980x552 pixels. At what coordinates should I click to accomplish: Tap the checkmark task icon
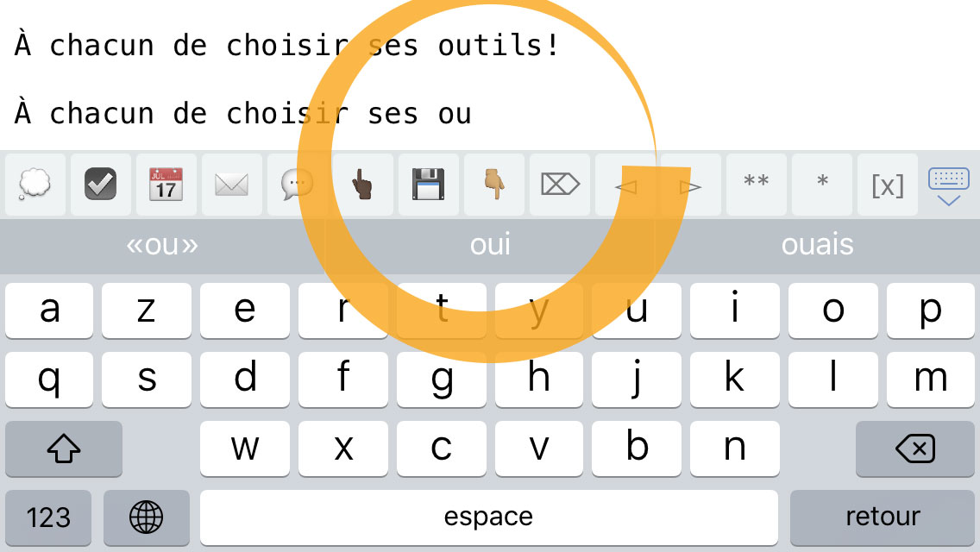[101, 185]
